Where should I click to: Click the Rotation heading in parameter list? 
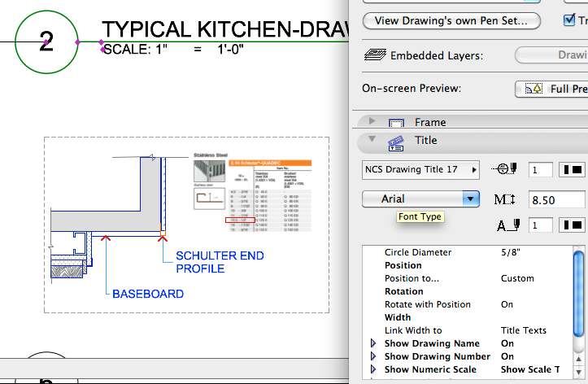pos(404,291)
